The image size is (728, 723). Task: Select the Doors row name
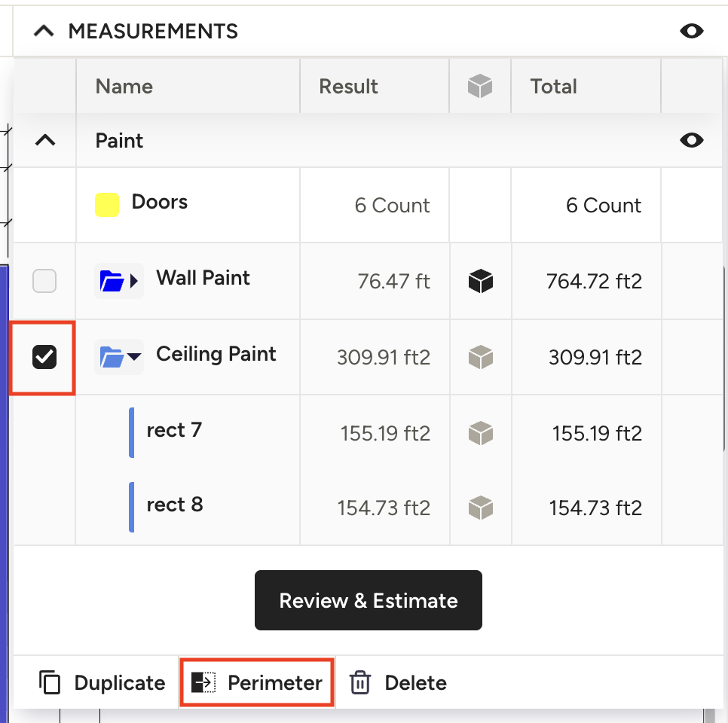[160, 202]
